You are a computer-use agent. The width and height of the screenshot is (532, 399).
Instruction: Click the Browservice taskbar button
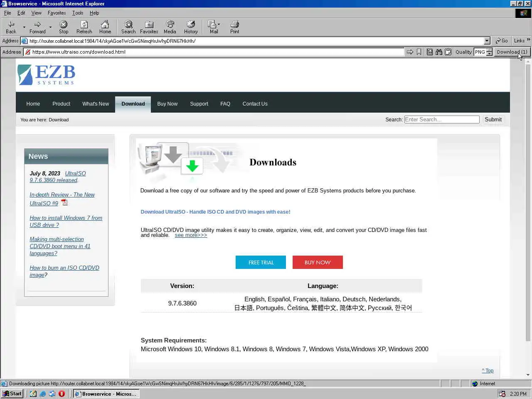[x=106, y=394]
